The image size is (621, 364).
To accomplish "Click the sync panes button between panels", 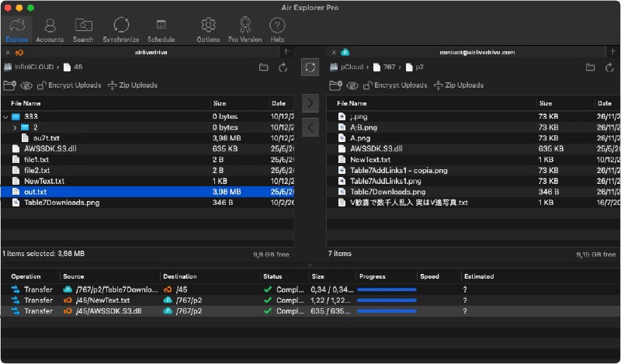I will pyautogui.click(x=310, y=68).
